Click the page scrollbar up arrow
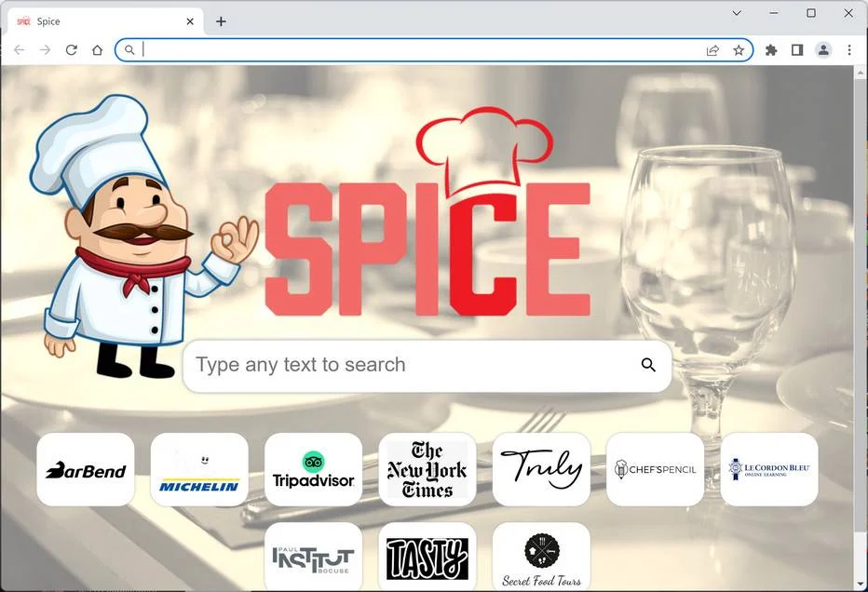Viewport: 868px width, 592px height. tap(861, 73)
